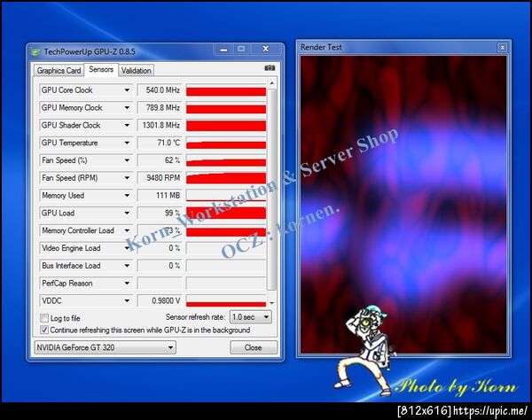Viewport: 532px width, 420px height.
Task: Toggle Continue refreshing in background checkbox
Action: tap(44, 330)
